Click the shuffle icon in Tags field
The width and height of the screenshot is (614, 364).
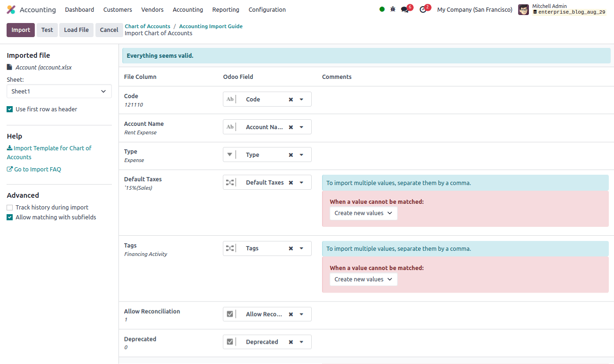coord(230,248)
